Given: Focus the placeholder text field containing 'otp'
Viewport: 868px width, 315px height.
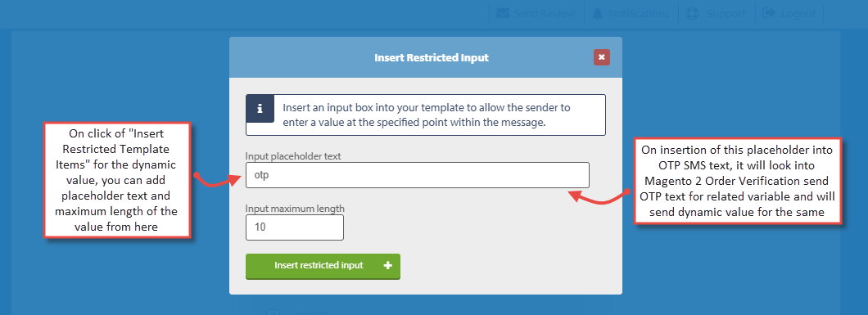Looking at the screenshot, I should click(x=418, y=175).
